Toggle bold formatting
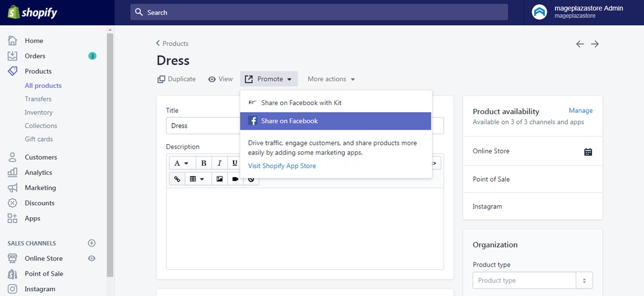The width and height of the screenshot is (644, 296). click(204, 163)
